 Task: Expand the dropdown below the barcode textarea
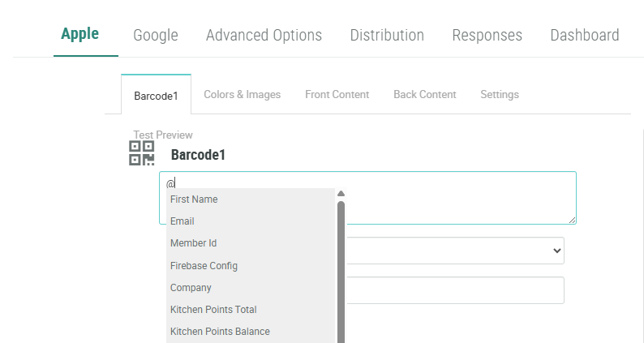(x=454, y=251)
